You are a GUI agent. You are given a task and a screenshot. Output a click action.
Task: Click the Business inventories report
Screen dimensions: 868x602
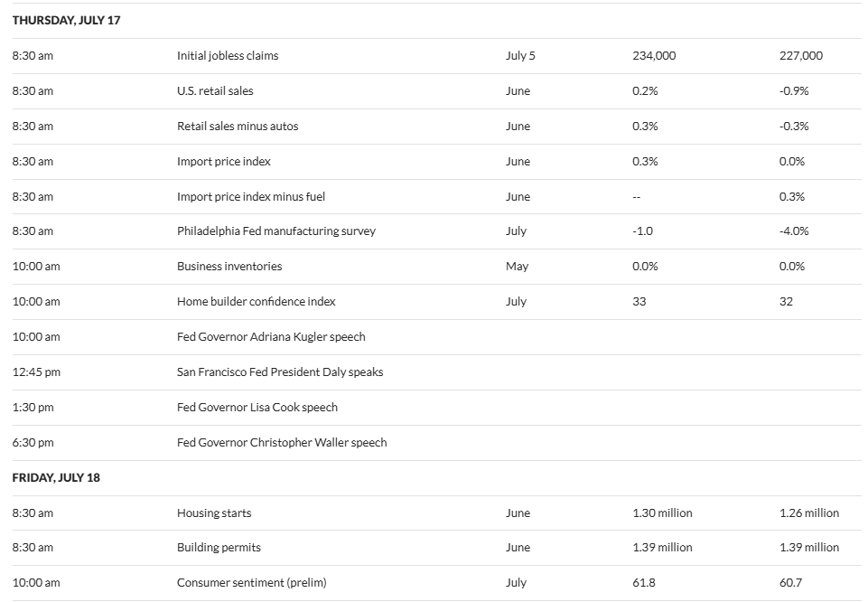229,267
